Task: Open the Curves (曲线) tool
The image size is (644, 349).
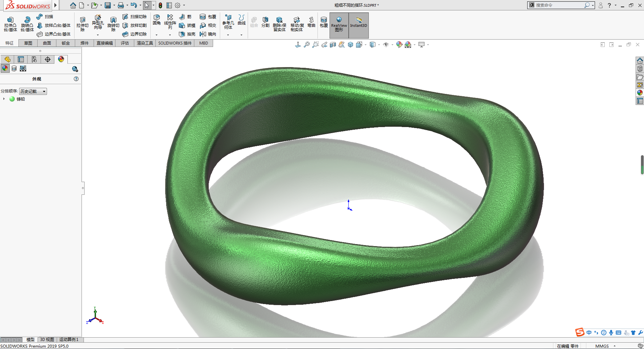Action: [242, 20]
